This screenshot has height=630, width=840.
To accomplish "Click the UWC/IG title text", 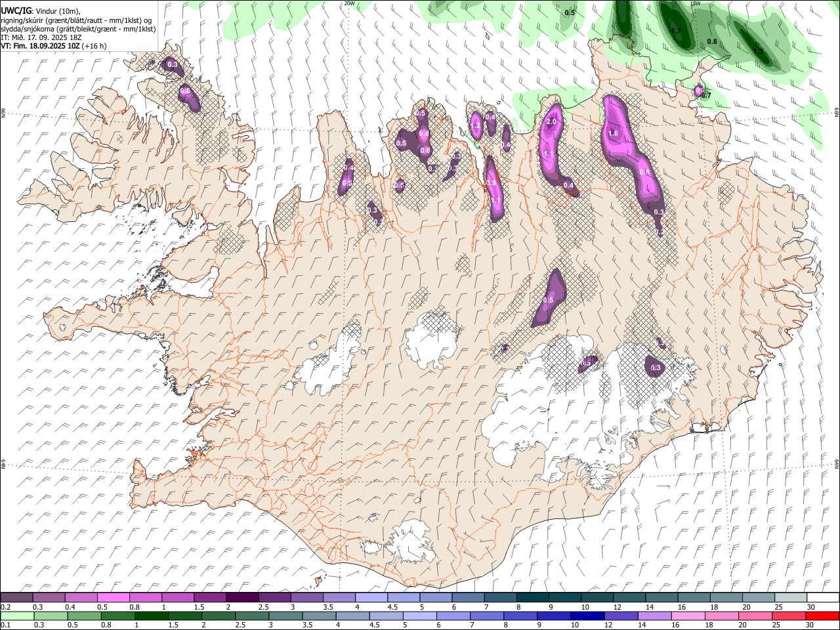I will [x=15, y=10].
